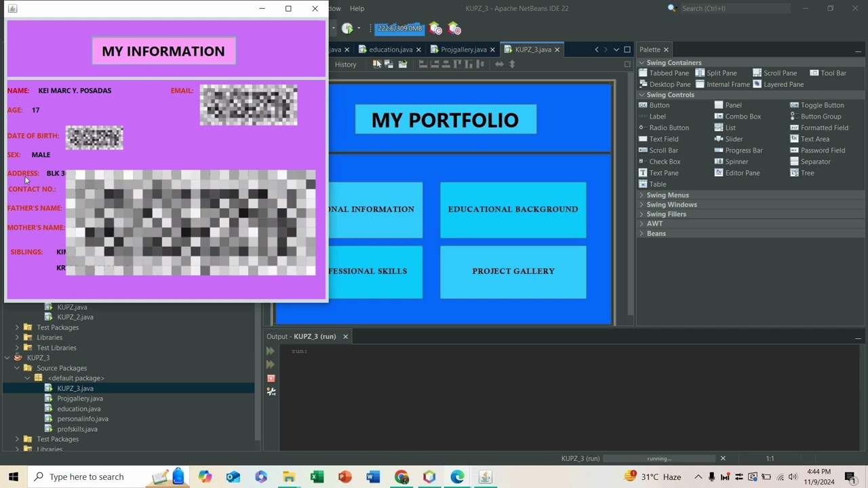The height and width of the screenshot is (488, 868).
Task: Open PowerPoint from the taskbar
Action: pyautogui.click(x=344, y=476)
